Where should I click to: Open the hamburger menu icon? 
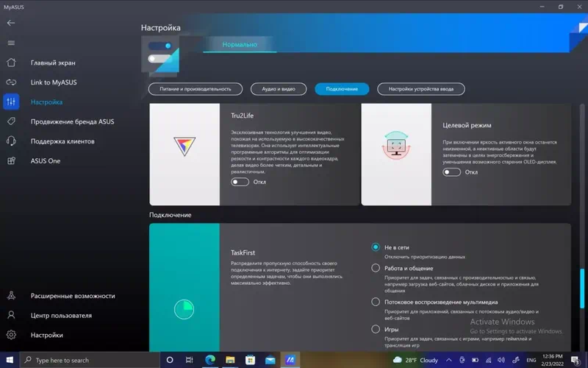(11, 43)
